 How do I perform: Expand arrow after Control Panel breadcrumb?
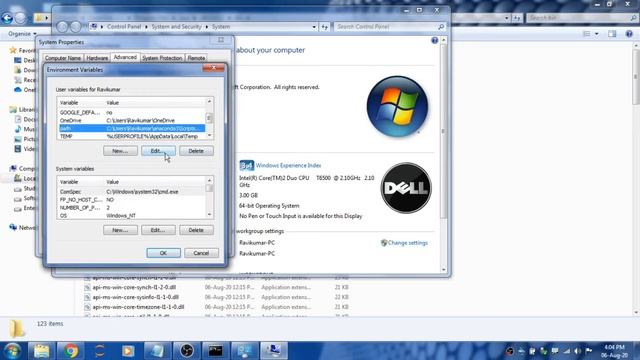click(147, 27)
